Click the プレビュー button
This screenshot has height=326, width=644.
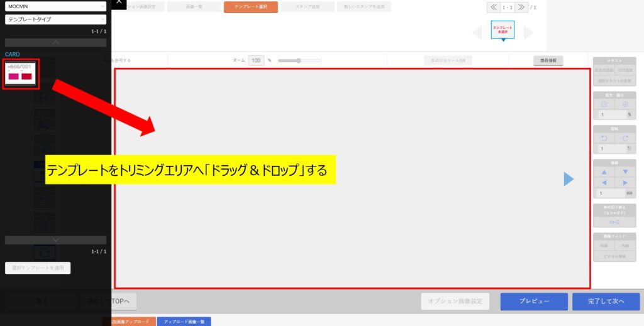coord(534,302)
